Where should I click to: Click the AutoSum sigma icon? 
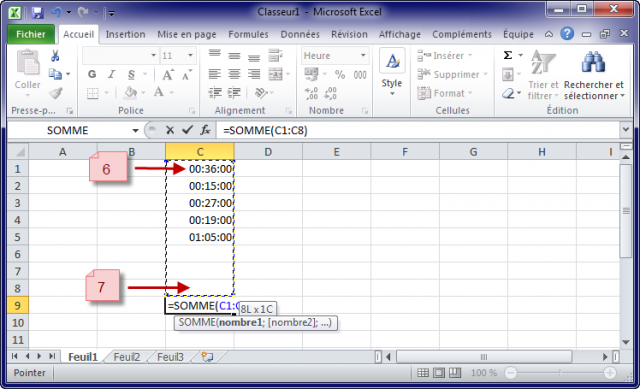[508, 55]
